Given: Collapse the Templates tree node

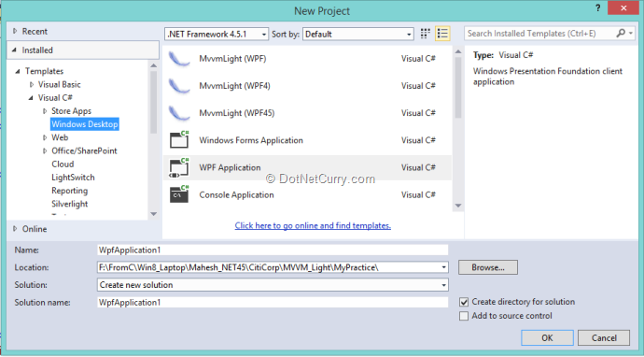Looking at the screenshot, I should click(18, 71).
